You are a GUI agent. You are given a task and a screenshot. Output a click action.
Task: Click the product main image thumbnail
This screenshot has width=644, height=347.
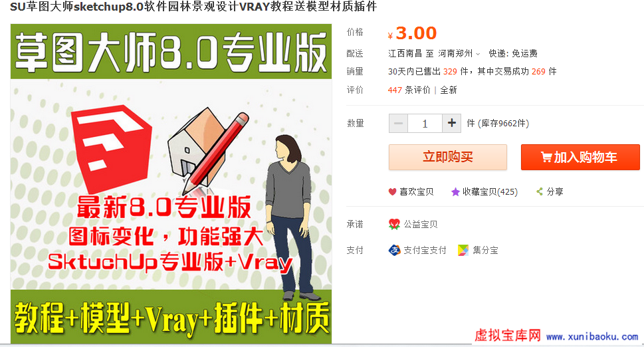[171, 183]
